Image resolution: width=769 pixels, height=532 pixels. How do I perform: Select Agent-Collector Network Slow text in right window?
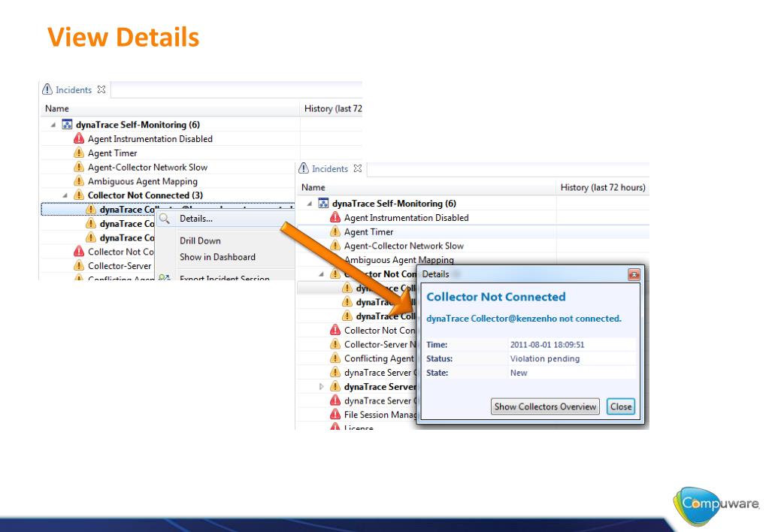pyautogui.click(x=404, y=246)
